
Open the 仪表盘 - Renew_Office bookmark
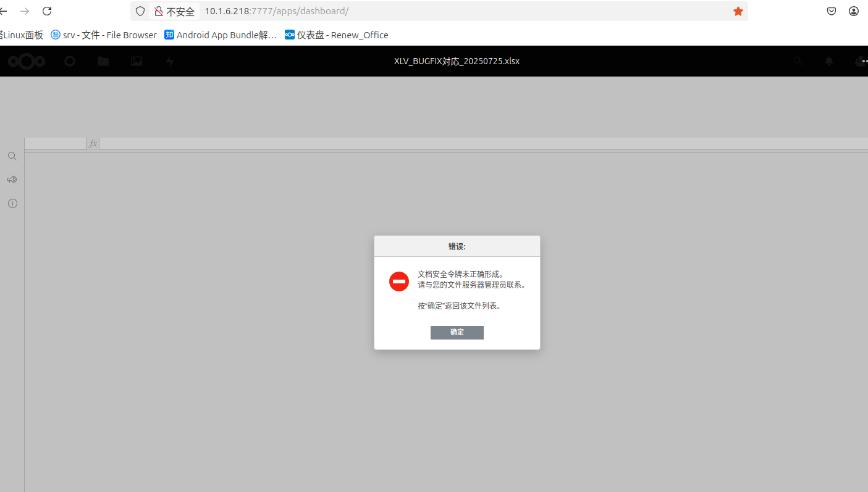coord(337,35)
